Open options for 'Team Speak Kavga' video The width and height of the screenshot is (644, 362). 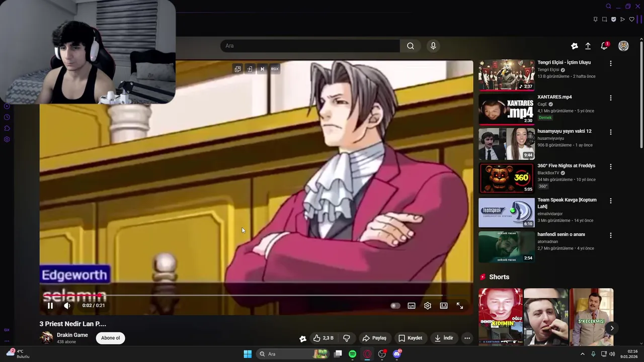[x=610, y=201]
